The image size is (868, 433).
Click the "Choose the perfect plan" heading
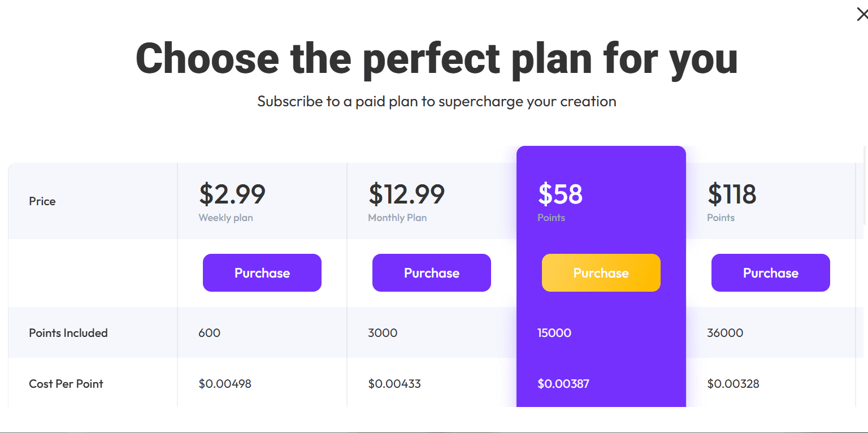[x=437, y=59]
